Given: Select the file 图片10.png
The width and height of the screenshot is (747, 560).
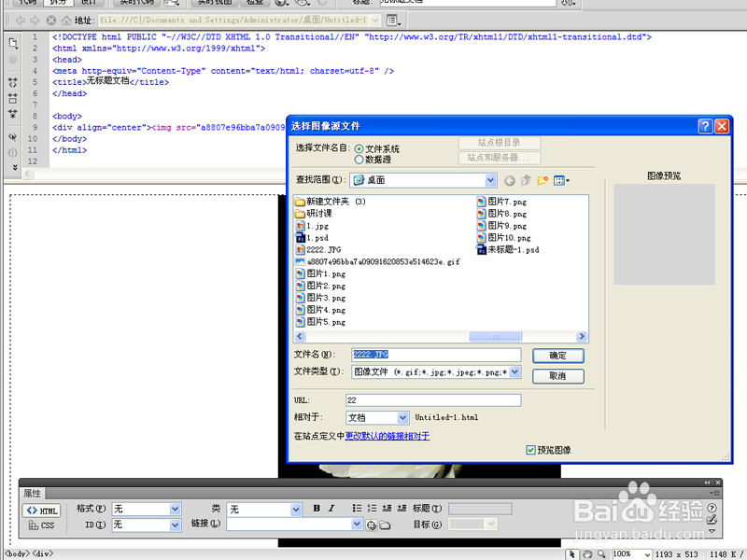Looking at the screenshot, I should pos(503,237).
